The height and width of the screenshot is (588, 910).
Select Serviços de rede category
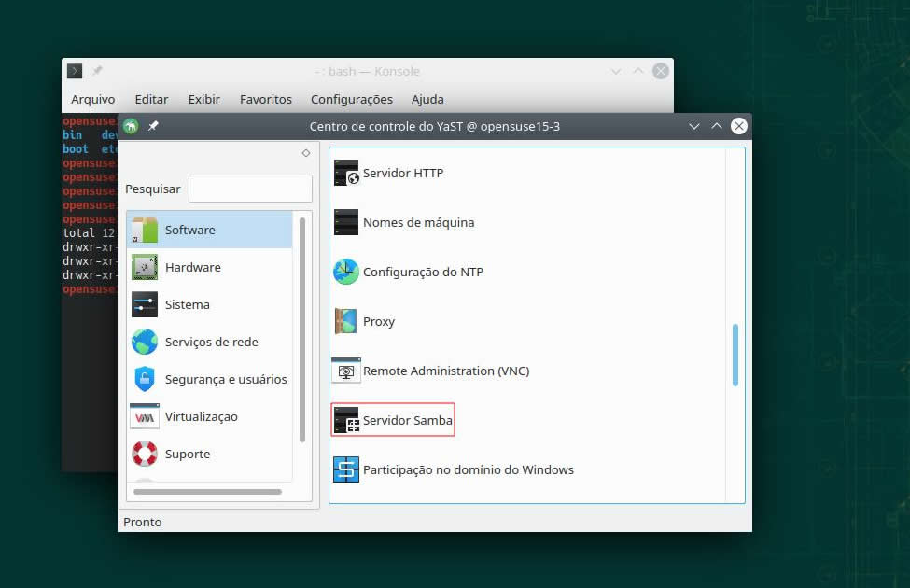coord(211,342)
